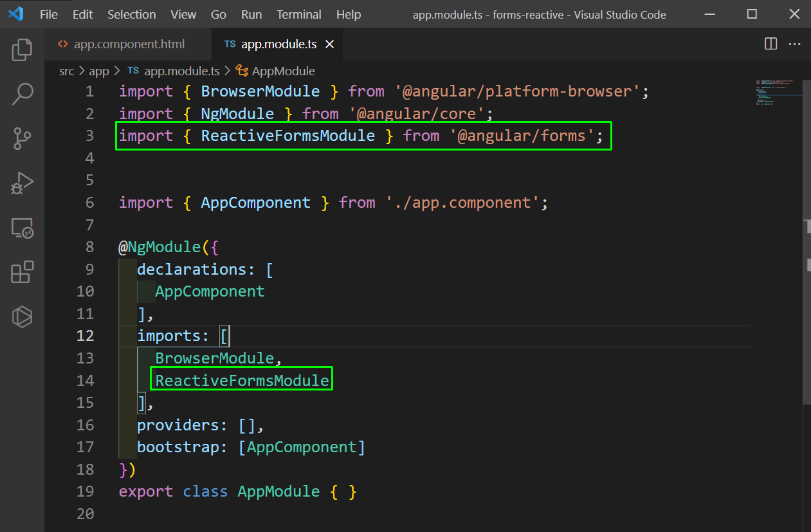Screen dimensions: 811x532
Task: Click the bottom activity bar icon below Extensions
Action: (23, 316)
